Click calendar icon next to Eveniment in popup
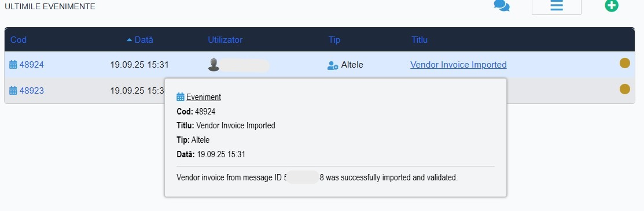The width and height of the screenshot is (644, 211). coord(181,97)
